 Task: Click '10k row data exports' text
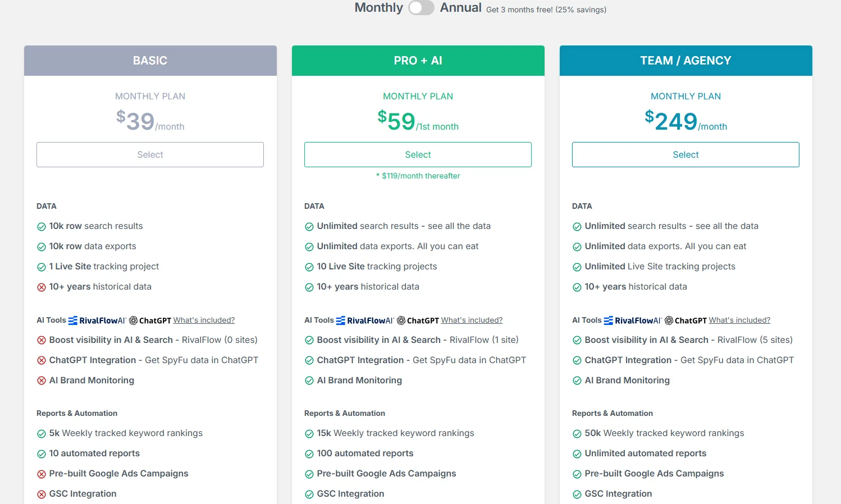(93, 246)
